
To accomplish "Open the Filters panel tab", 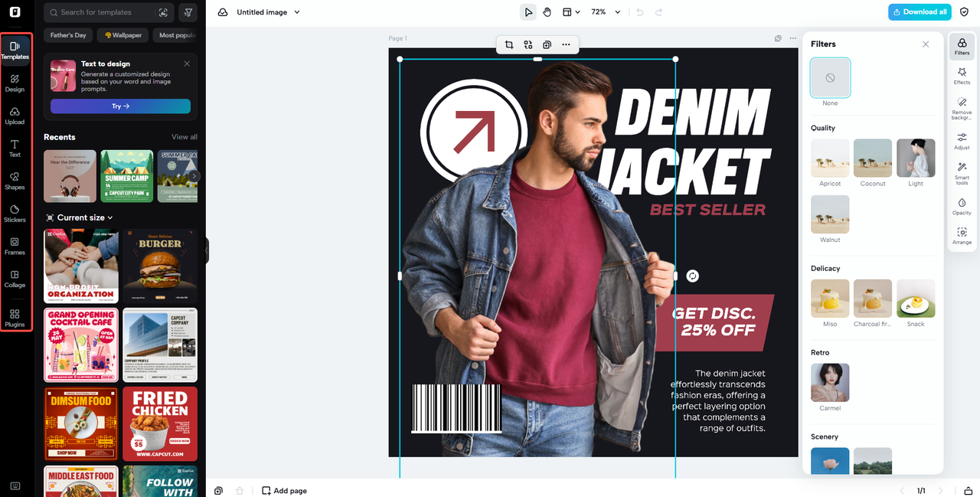I will (962, 47).
